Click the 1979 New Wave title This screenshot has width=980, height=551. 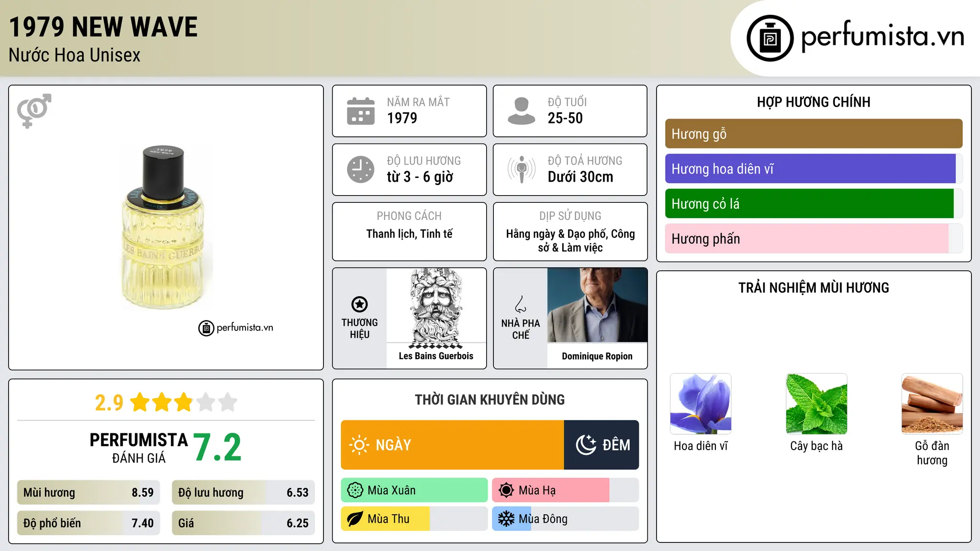(103, 27)
